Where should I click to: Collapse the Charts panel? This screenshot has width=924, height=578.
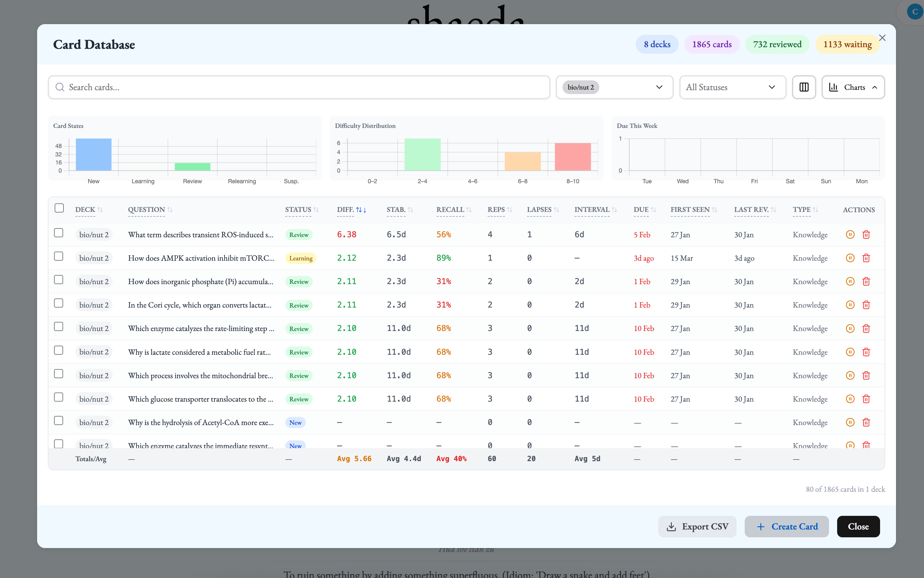[853, 87]
